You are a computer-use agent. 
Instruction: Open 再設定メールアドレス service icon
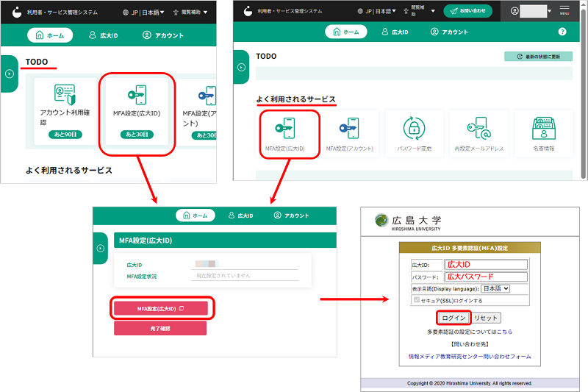pyautogui.click(x=479, y=133)
